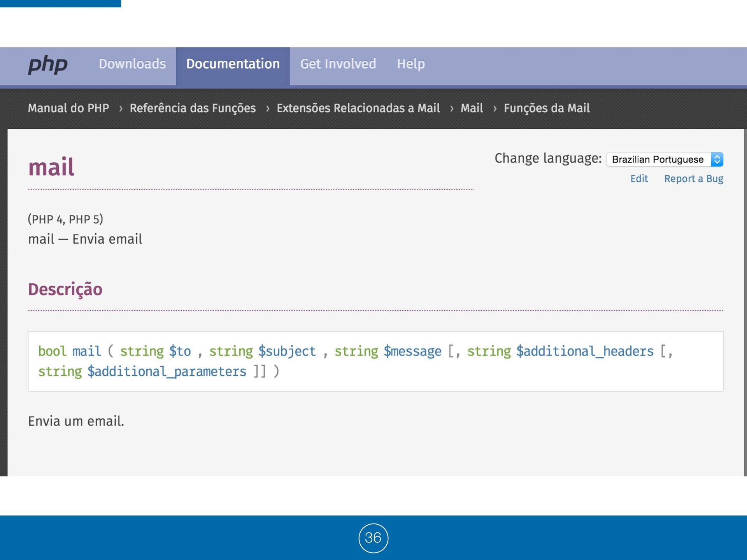Image resolution: width=747 pixels, height=560 pixels.
Task: Click the bool return type
Action: point(52,351)
